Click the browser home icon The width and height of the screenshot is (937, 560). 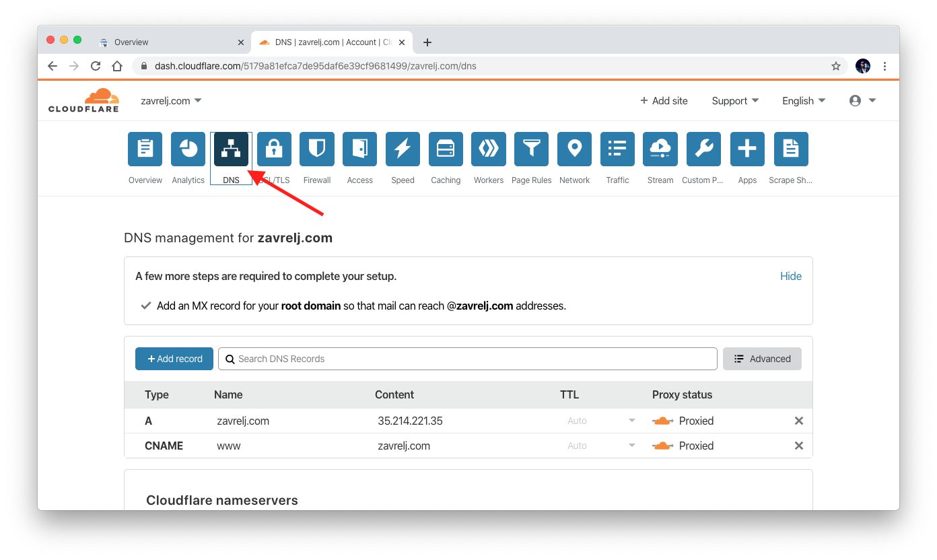117,66
